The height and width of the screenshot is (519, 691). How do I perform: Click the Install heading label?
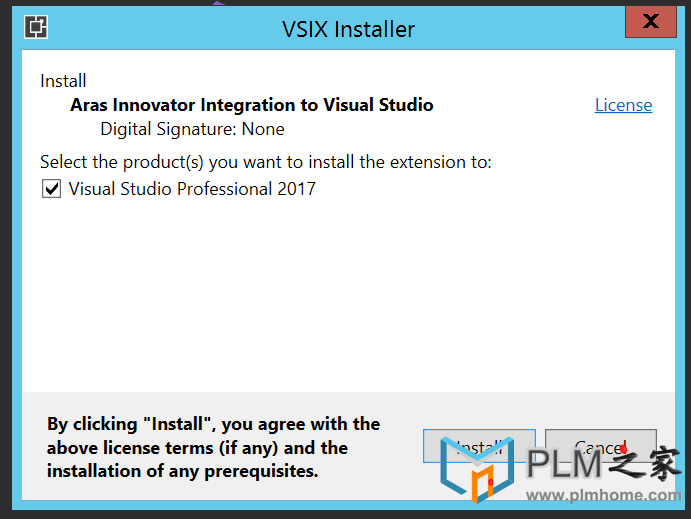[63, 81]
